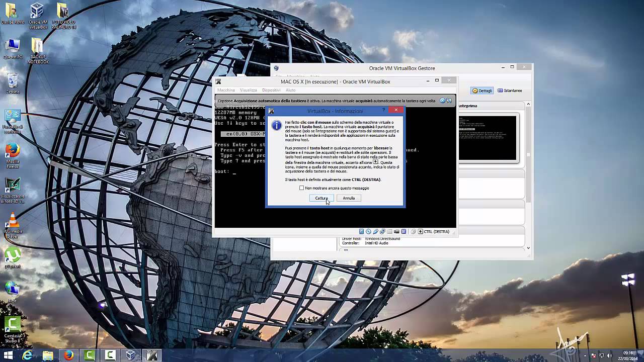Click the optical disc status icon
This screenshot has width=644, height=362.
click(368, 232)
